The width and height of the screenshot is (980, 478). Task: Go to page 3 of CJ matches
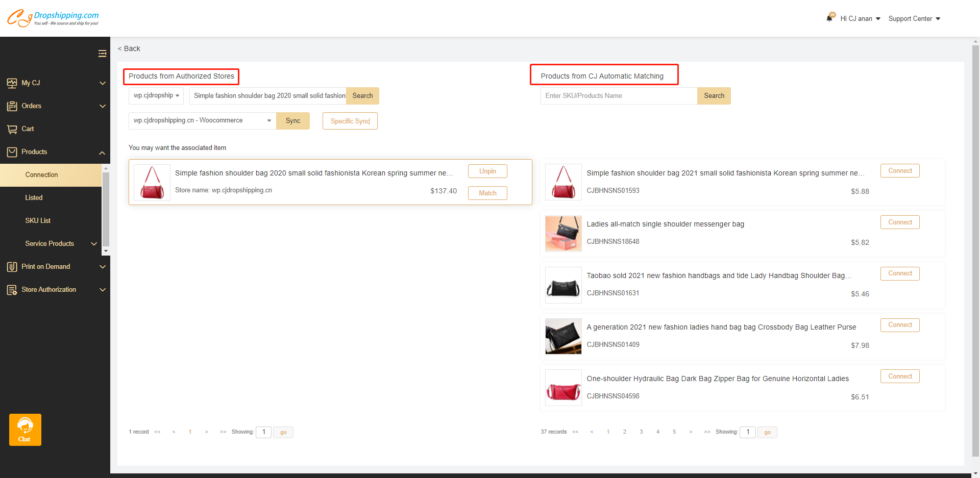(x=641, y=432)
